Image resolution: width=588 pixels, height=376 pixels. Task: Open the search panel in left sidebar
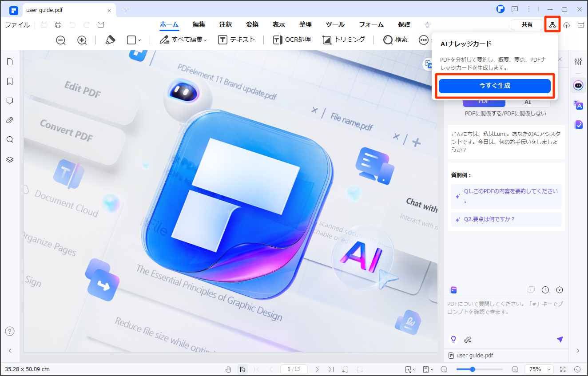tap(10, 140)
